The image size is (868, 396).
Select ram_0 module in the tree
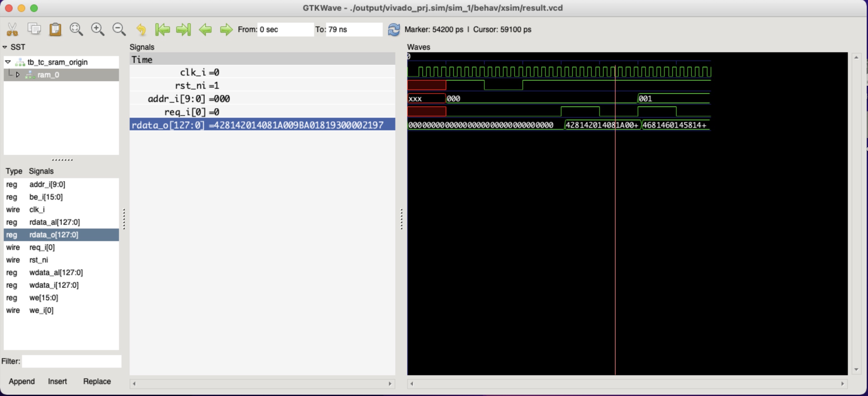click(48, 75)
